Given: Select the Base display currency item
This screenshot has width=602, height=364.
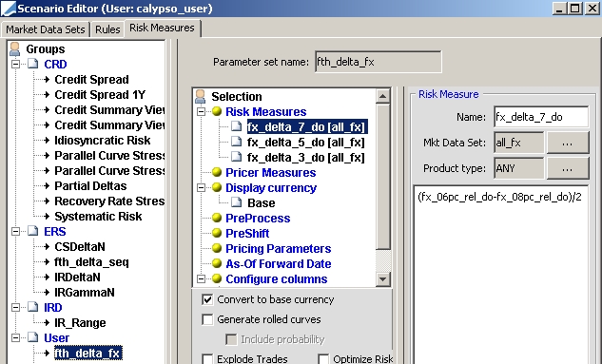Looking at the screenshot, I should point(262,202).
